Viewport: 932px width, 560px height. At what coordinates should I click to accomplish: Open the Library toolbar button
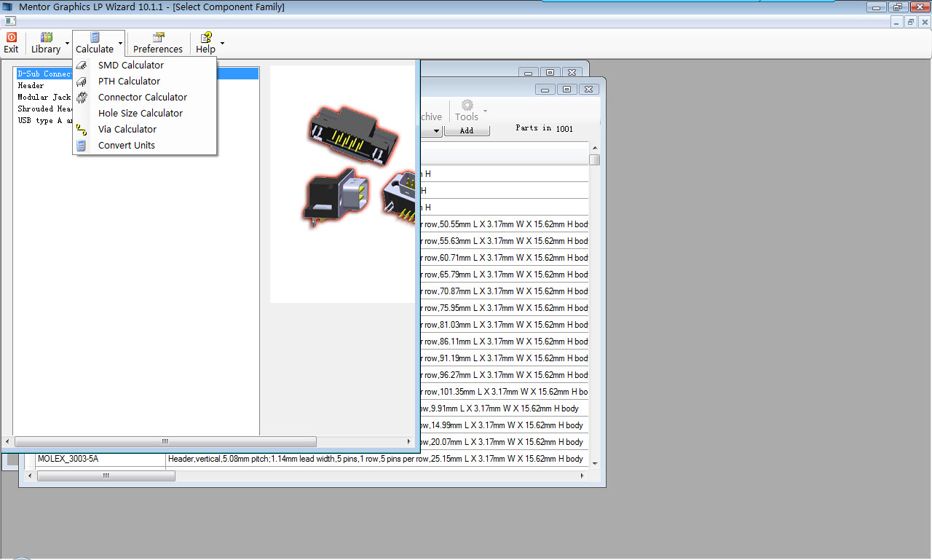point(46,43)
